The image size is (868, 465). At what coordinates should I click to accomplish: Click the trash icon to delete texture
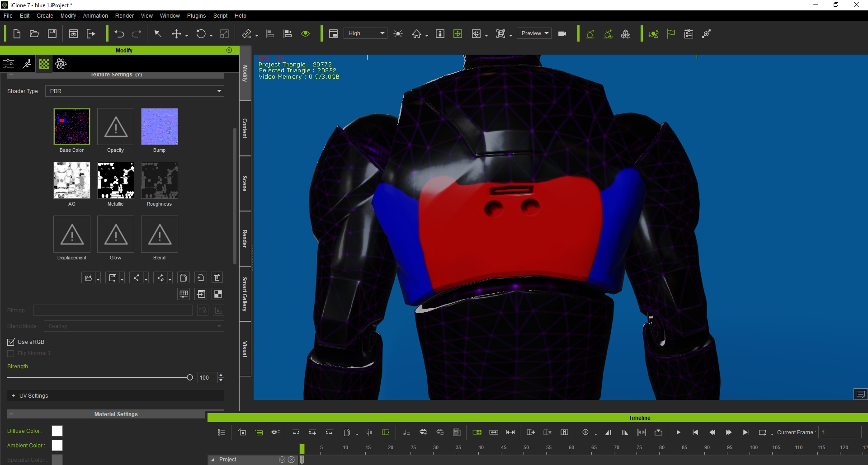coord(217,277)
